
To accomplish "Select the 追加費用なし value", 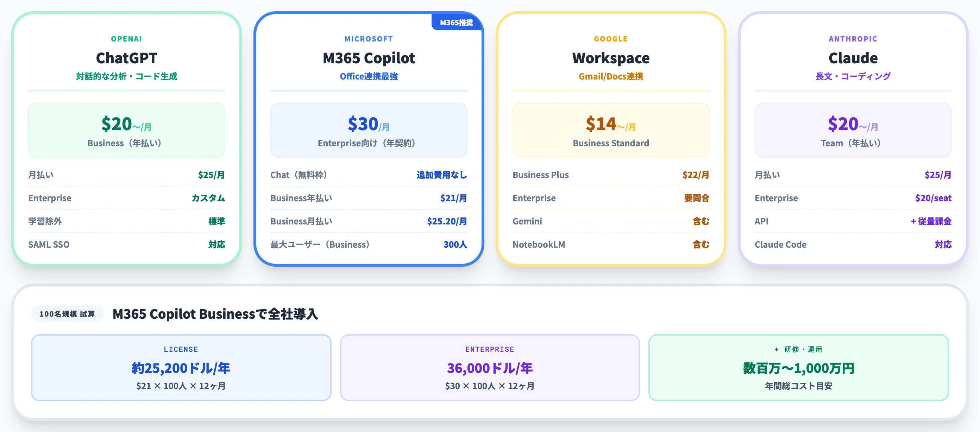I will pyautogui.click(x=442, y=175).
